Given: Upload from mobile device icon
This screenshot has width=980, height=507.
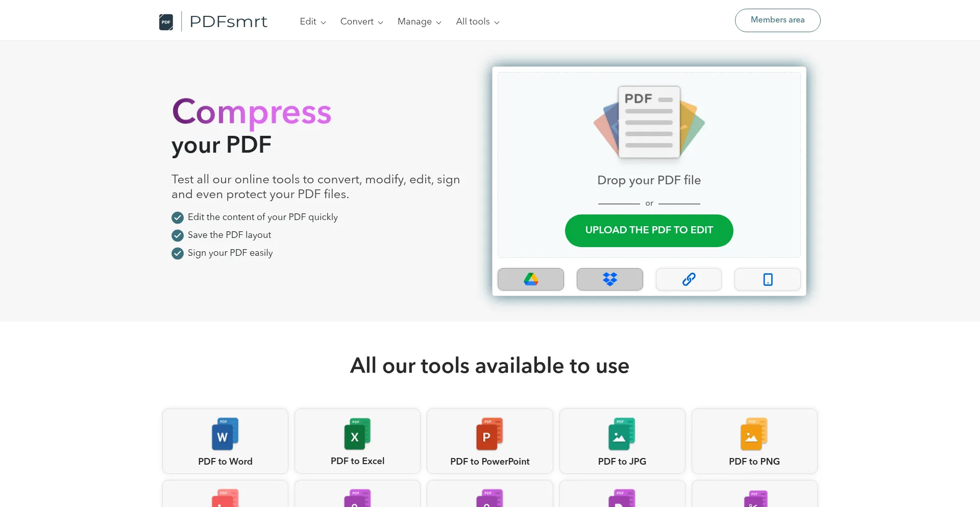Looking at the screenshot, I should [x=768, y=279].
